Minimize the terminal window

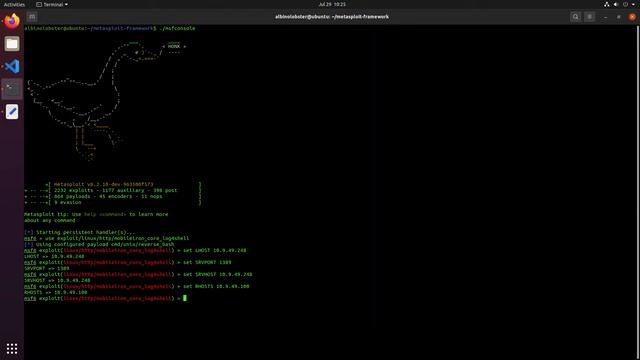click(x=605, y=17)
